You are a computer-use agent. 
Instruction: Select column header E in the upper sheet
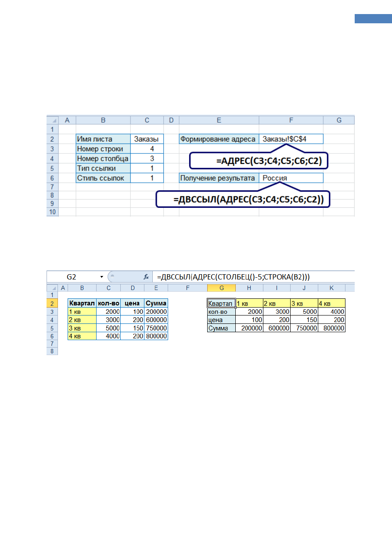(219, 120)
